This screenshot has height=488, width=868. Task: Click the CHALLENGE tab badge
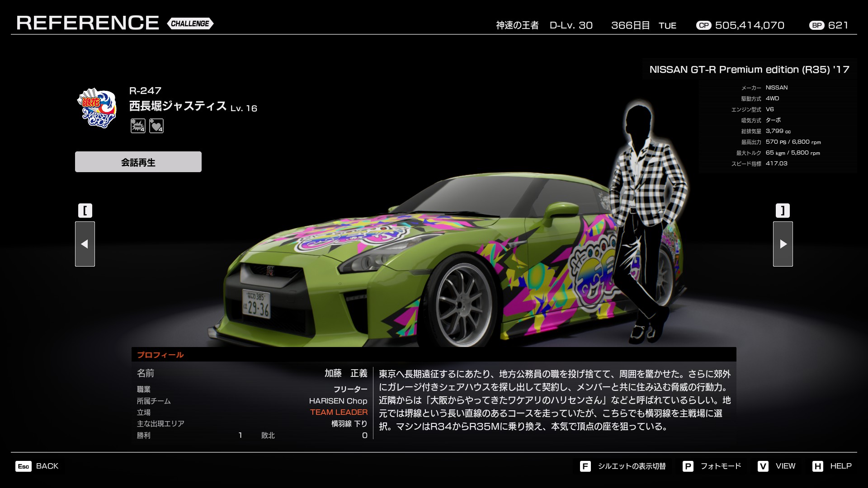pyautogui.click(x=190, y=23)
